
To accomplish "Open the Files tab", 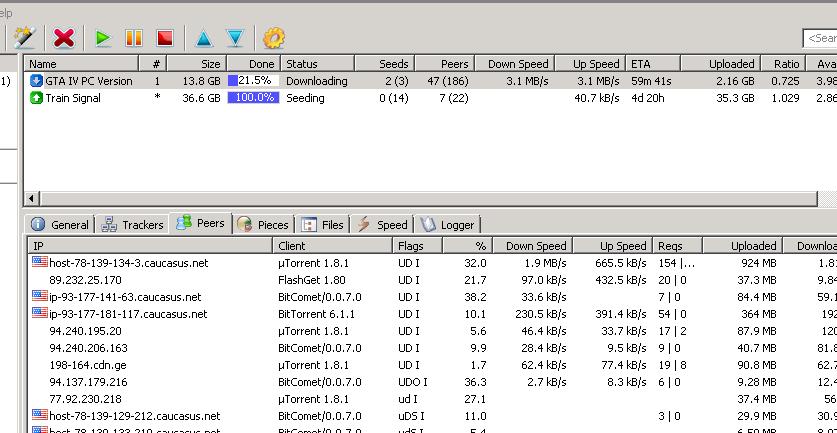I will click(322, 225).
